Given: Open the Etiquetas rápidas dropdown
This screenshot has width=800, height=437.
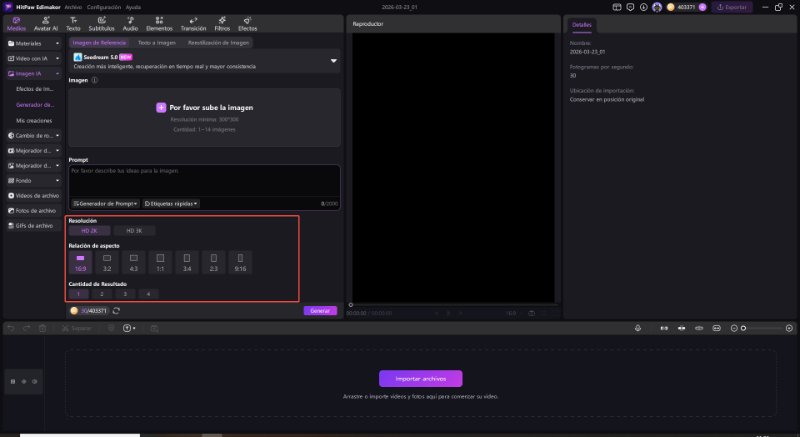Looking at the screenshot, I should 171,203.
